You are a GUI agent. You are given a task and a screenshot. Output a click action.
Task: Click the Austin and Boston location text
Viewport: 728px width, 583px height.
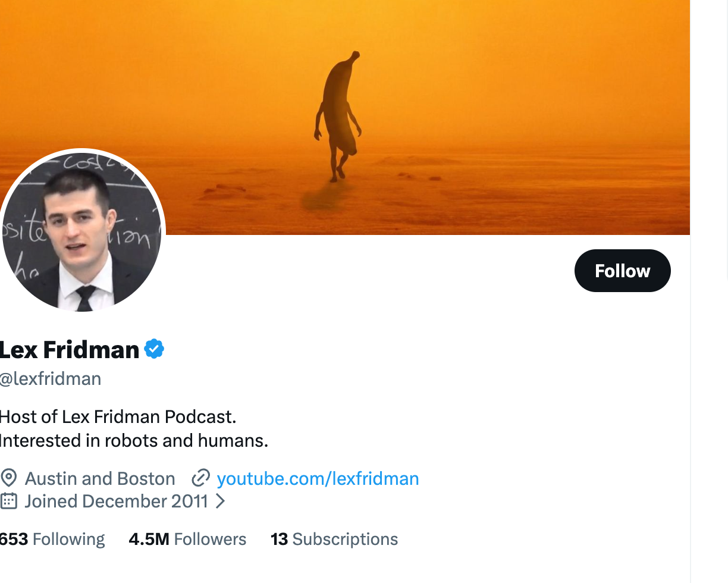point(100,478)
